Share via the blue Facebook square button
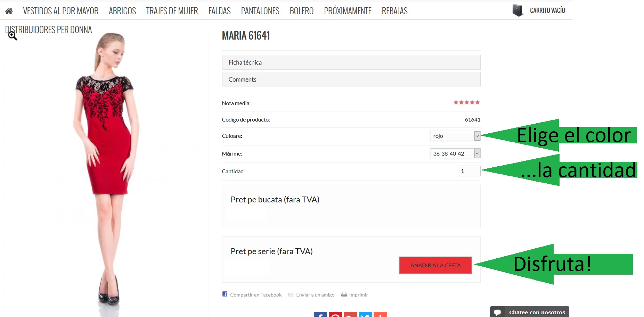Screen dimensions: 644x317 (x=320, y=315)
